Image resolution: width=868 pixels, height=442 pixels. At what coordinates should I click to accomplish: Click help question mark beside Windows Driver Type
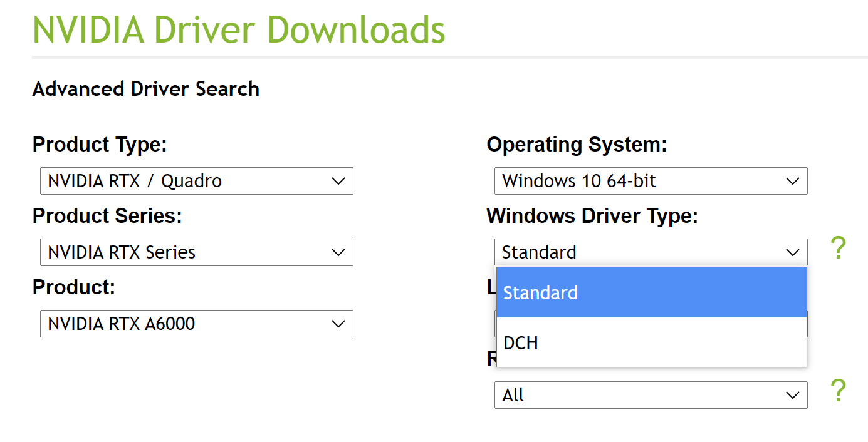pos(838,249)
